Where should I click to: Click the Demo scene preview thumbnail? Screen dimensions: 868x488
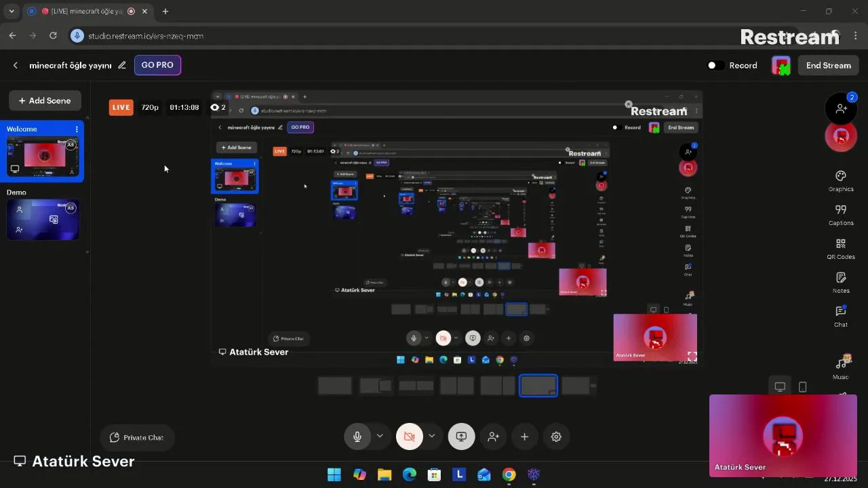coord(43,220)
